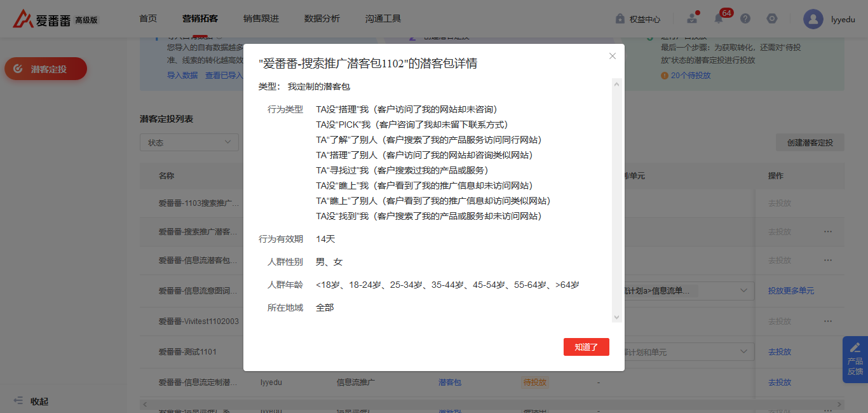Click the 我定制的潜客包 type value
Image resolution: width=868 pixels, height=413 pixels.
pyautogui.click(x=319, y=86)
